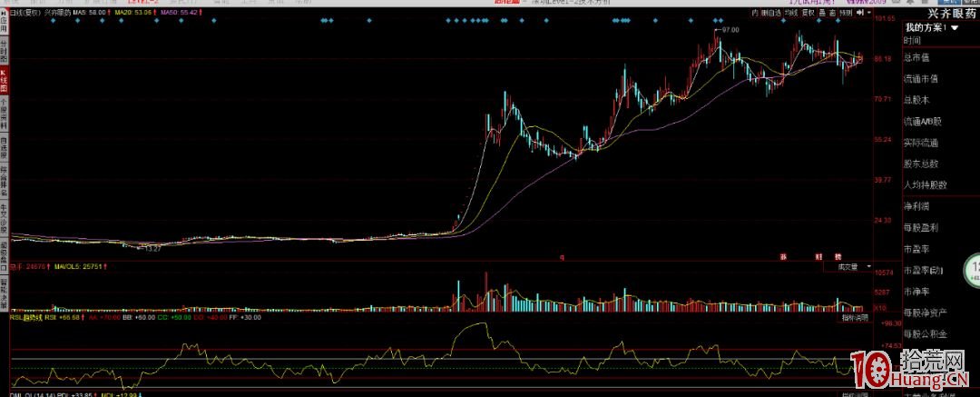This screenshot has height=397, width=980.
Task: Switch to the 分时图 sidebar tab
Action: pos(4,49)
